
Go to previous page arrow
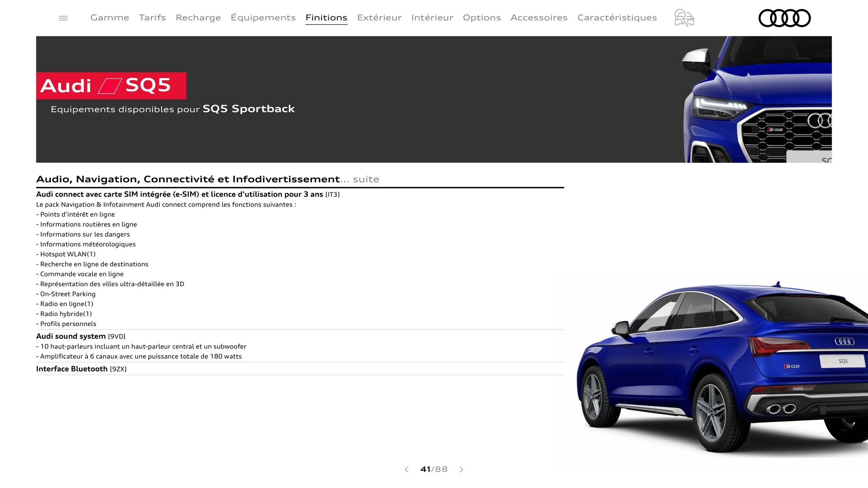(x=407, y=469)
